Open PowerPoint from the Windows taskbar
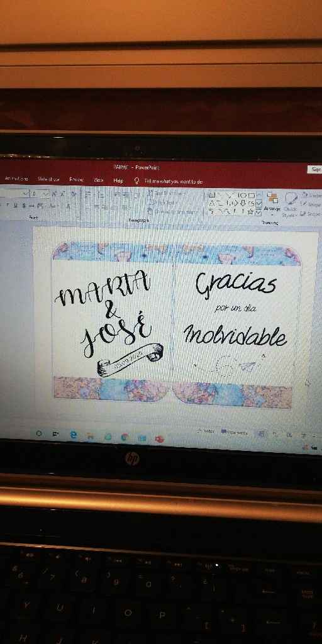The width and height of the screenshot is (322, 644). tap(159, 439)
